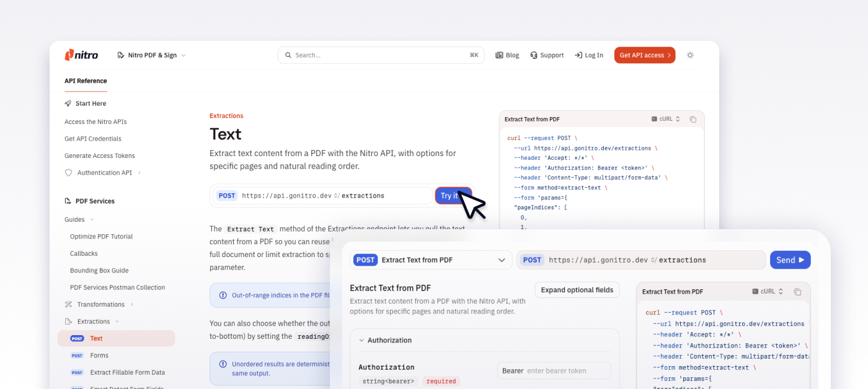Copy the playground code sample

(798, 292)
